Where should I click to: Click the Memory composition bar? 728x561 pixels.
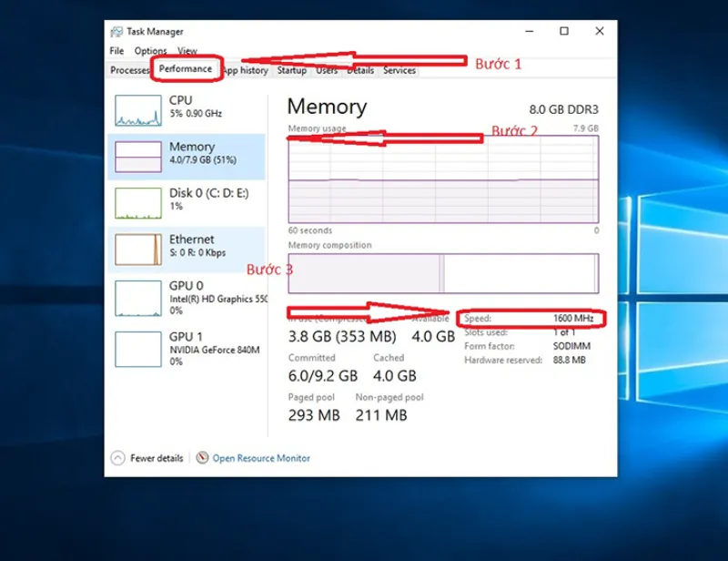443,273
